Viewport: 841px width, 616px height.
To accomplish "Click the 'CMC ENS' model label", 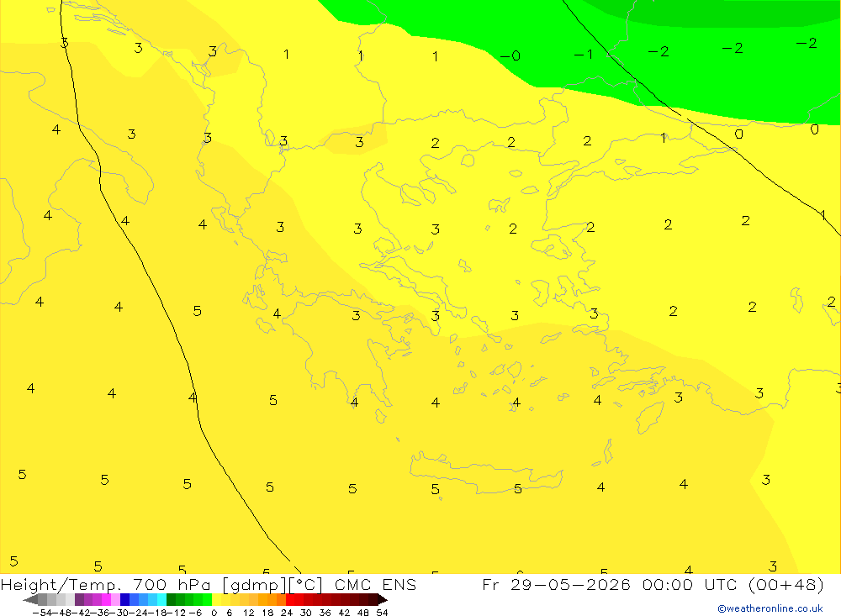I will [375, 584].
